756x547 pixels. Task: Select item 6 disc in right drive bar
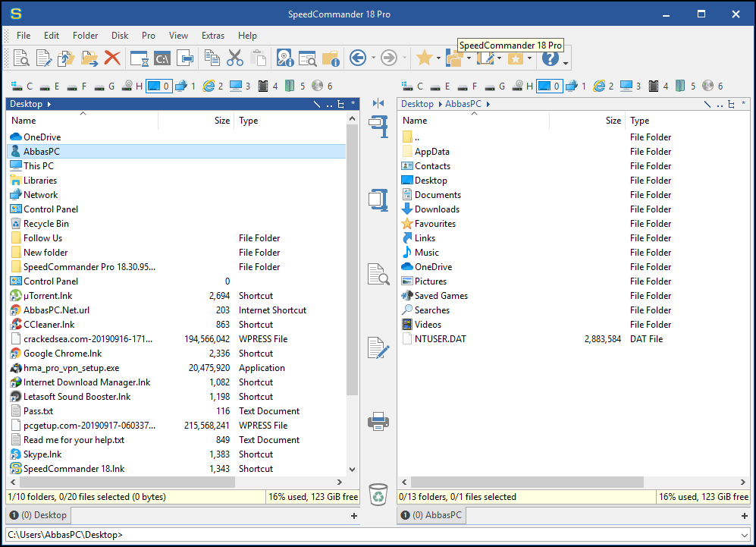(713, 86)
